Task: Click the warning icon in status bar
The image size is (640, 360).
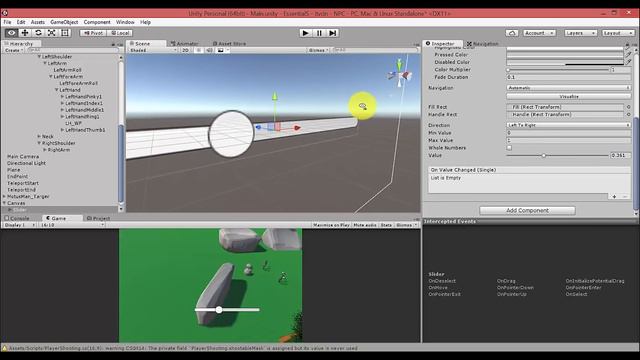Action: coord(4,348)
